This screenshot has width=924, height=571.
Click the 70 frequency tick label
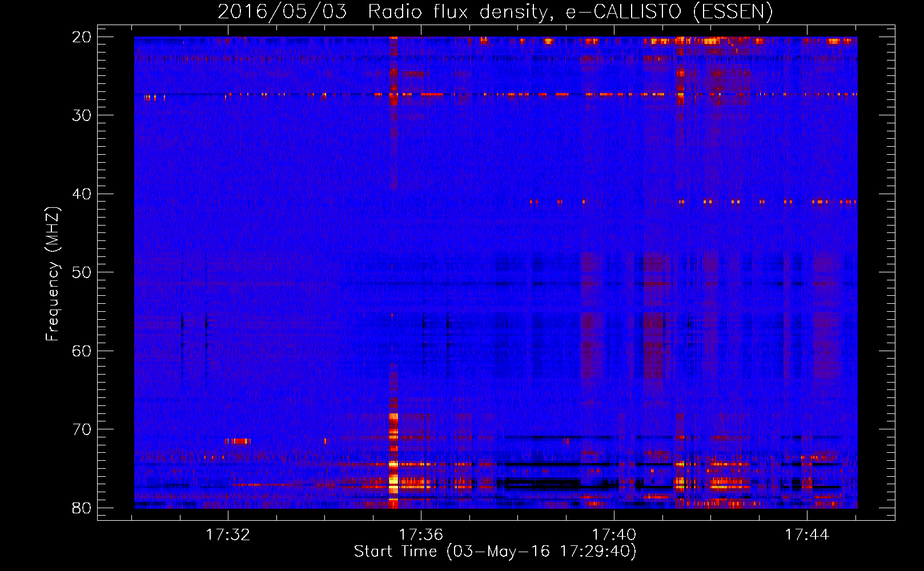pos(82,429)
